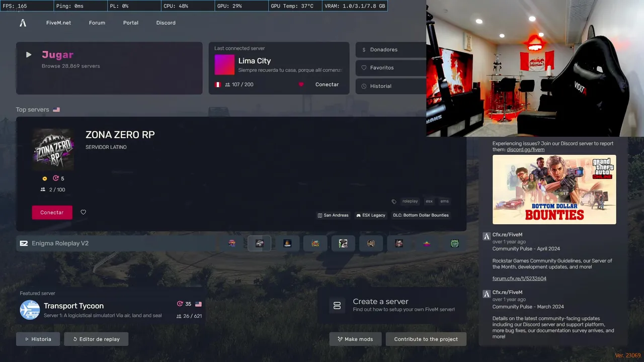This screenshot has width=644, height=362.
Task: Open the Donadores list
Action: click(390, 50)
